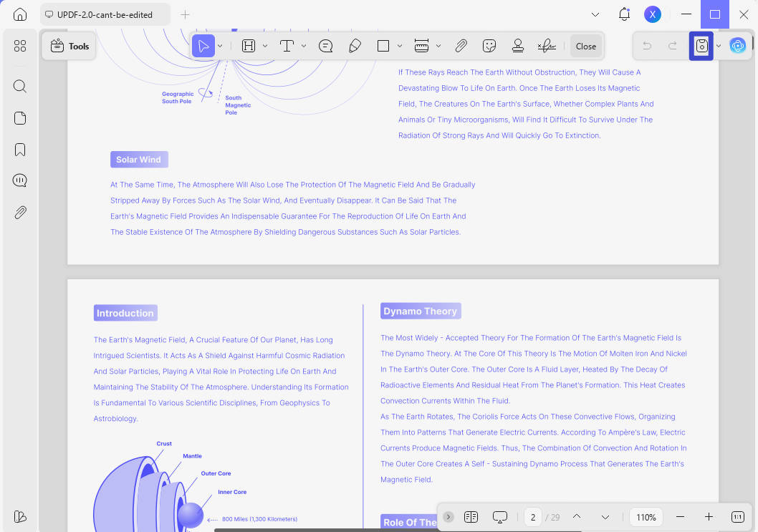The width and height of the screenshot is (758, 532).
Task: Open the page panel in sidebar
Action: [20, 118]
